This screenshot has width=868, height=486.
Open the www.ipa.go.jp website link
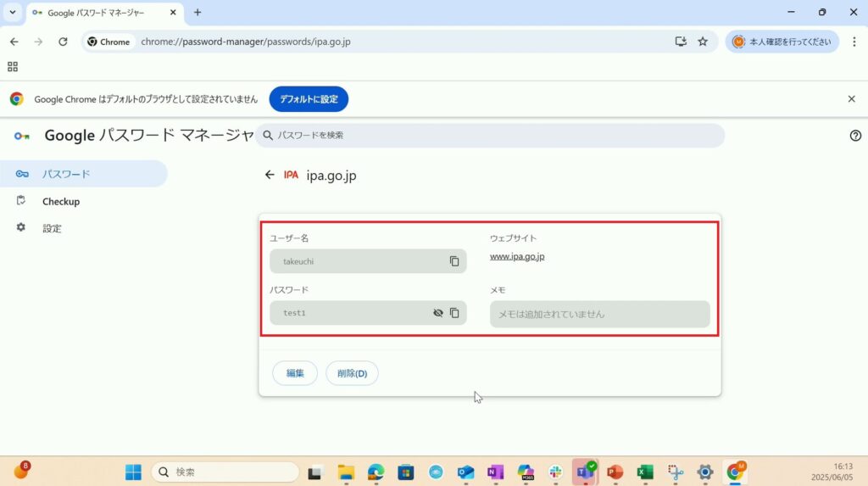click(517, 257)
